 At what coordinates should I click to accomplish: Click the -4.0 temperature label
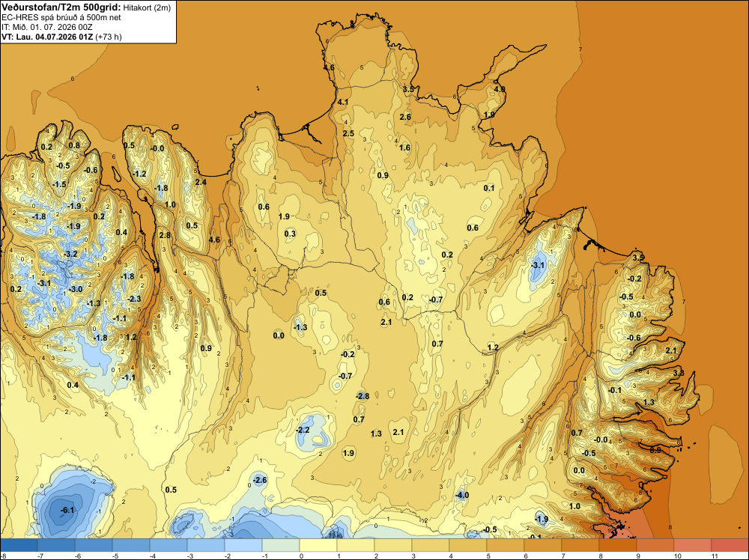point(462,495)
